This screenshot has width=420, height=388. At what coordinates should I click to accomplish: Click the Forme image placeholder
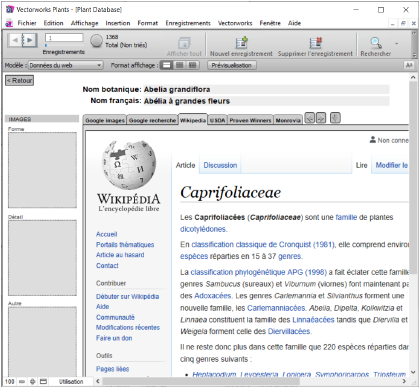point(42,170)
